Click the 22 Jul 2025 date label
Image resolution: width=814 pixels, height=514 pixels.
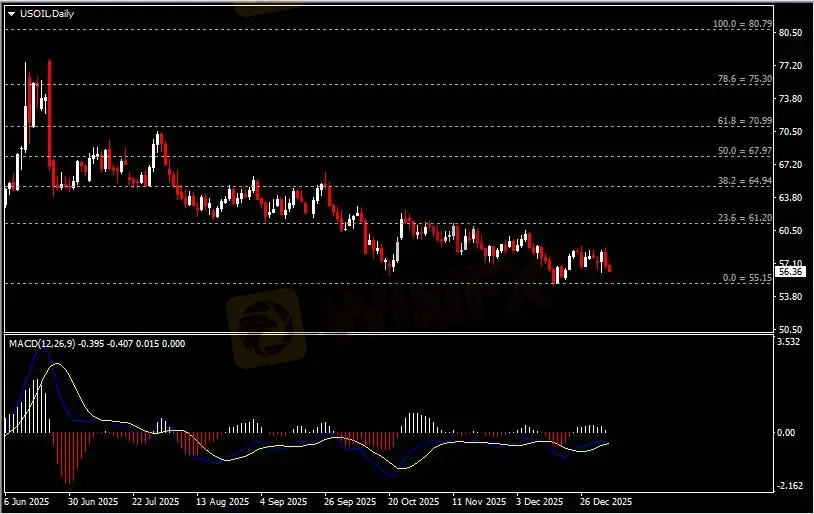tap(155, 502)
